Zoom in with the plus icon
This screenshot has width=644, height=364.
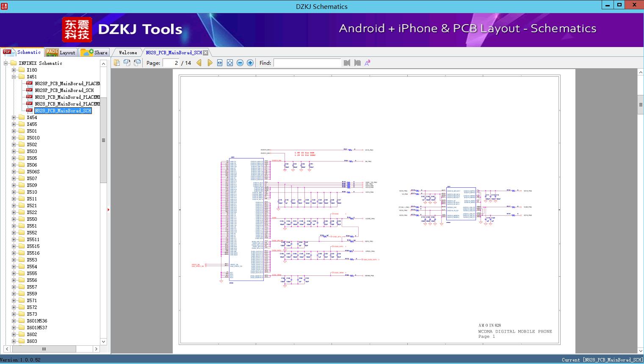coord(250,63)
